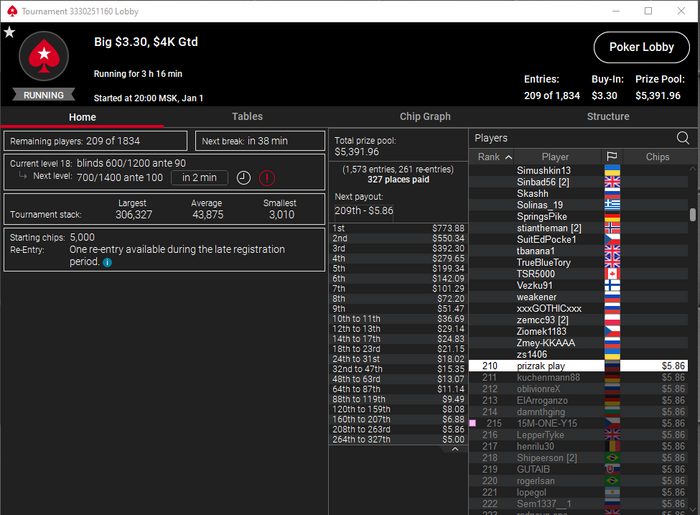This screenshot has width=700, height=515.
Task: Switch to the Tables tab
Action: tap(247, 116)
